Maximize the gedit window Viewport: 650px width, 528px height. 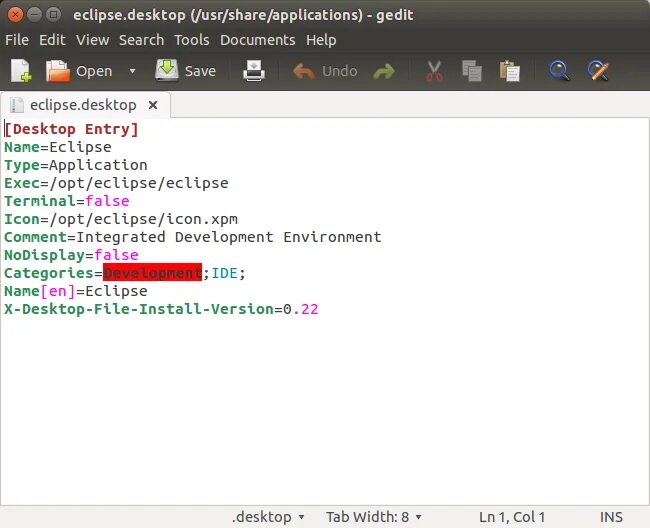click(53, 15)
